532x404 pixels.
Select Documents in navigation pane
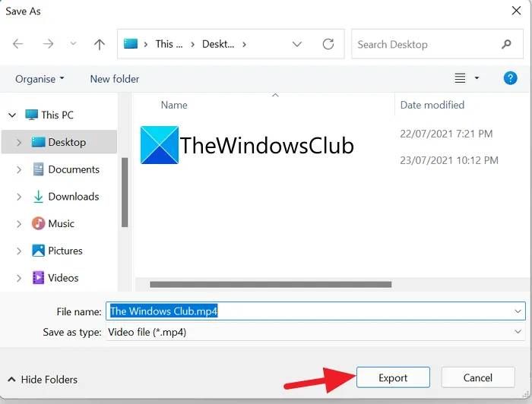[x=74, y=169]
